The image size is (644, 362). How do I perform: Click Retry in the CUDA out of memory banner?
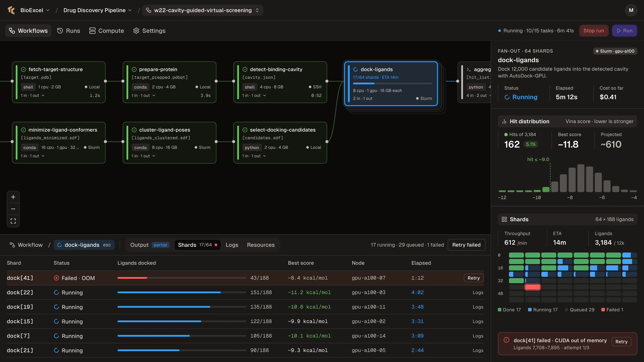621,342
